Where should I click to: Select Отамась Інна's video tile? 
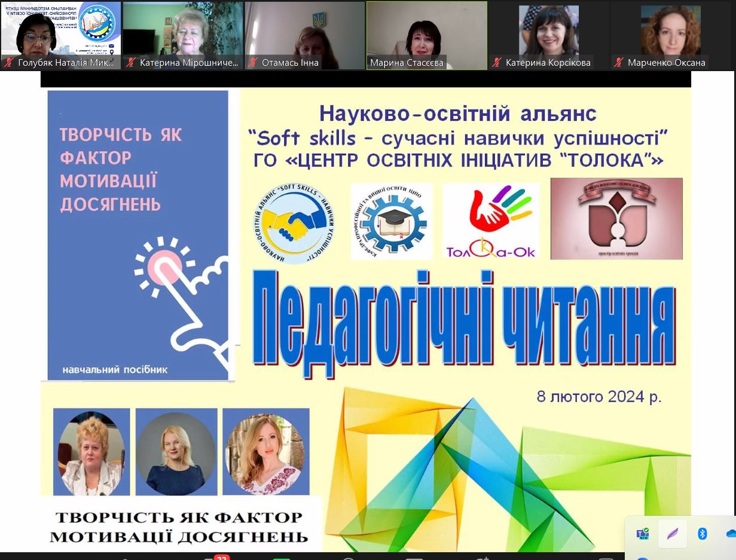tap(305, 35)
